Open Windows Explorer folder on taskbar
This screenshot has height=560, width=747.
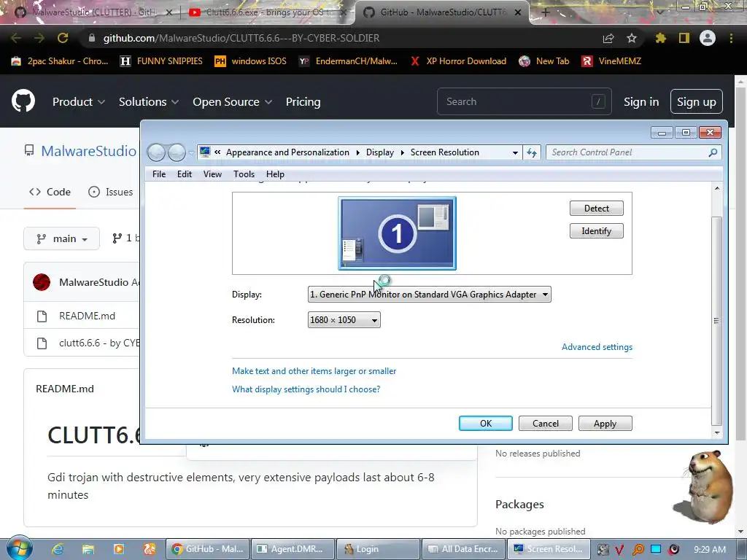pos(88,549)
